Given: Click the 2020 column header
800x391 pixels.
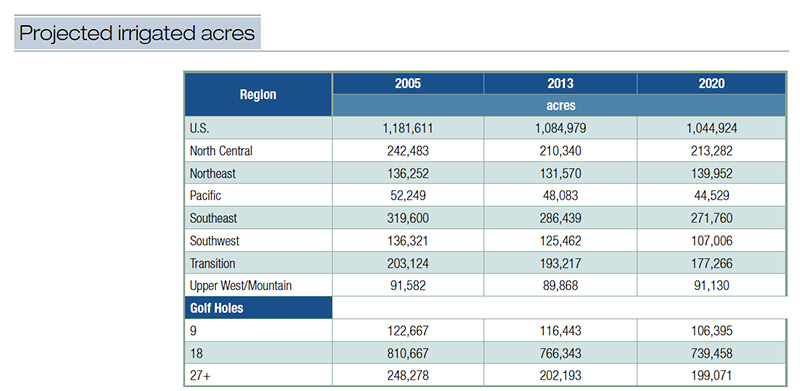Looking at the screenshot, I should 711,84.
